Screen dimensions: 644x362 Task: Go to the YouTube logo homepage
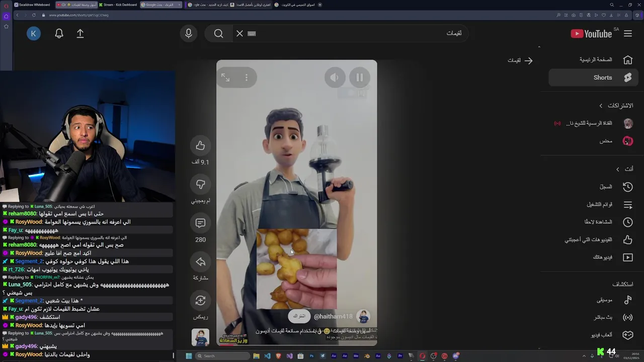591,34
